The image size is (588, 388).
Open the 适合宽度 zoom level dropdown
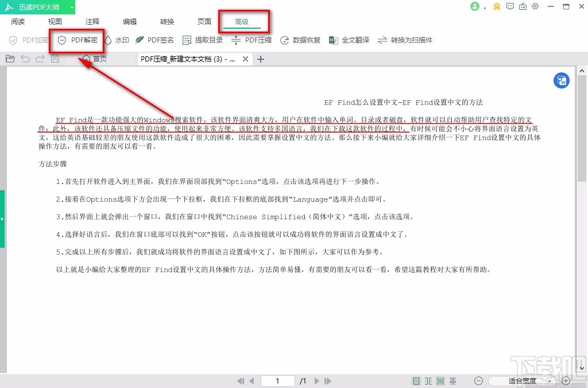(523, 381)
